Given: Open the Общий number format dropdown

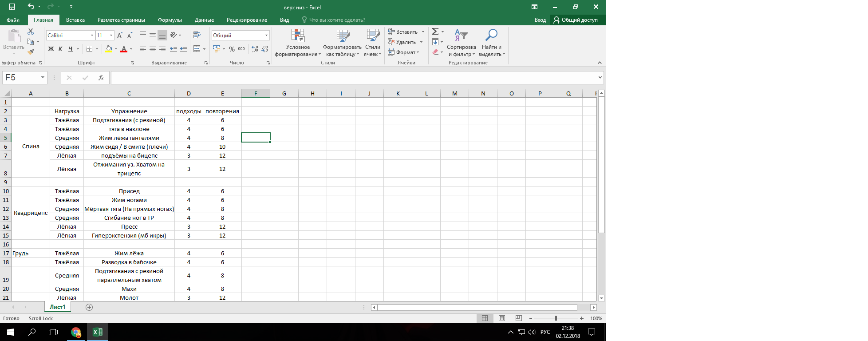Looking at the screenshot, I should [x=267, y=36].
